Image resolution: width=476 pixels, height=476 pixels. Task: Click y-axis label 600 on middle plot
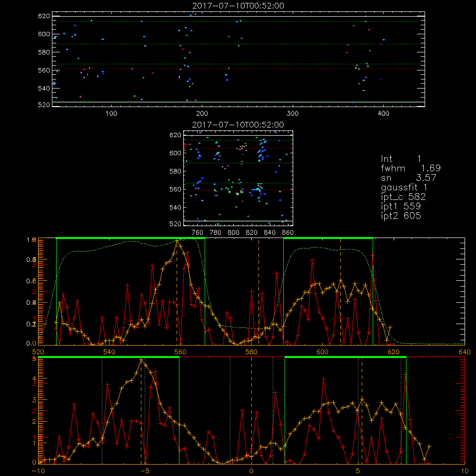click(175, 153)
